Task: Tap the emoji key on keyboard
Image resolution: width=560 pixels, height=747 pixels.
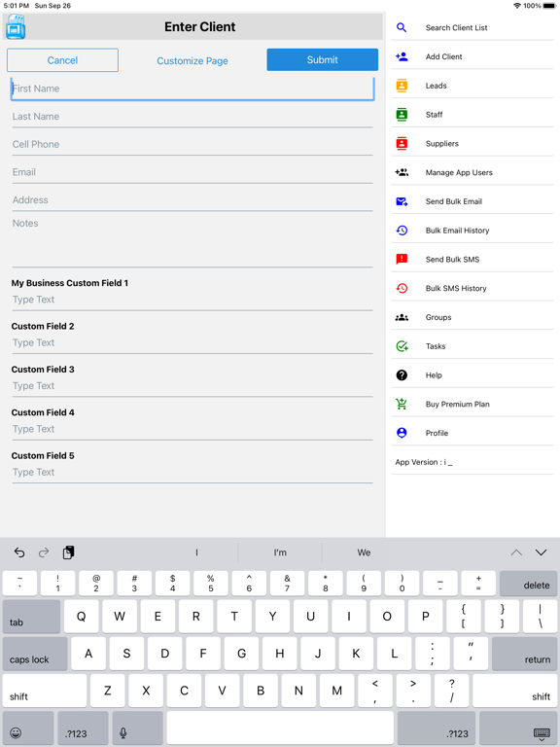Action: click(x=28, y=729)
